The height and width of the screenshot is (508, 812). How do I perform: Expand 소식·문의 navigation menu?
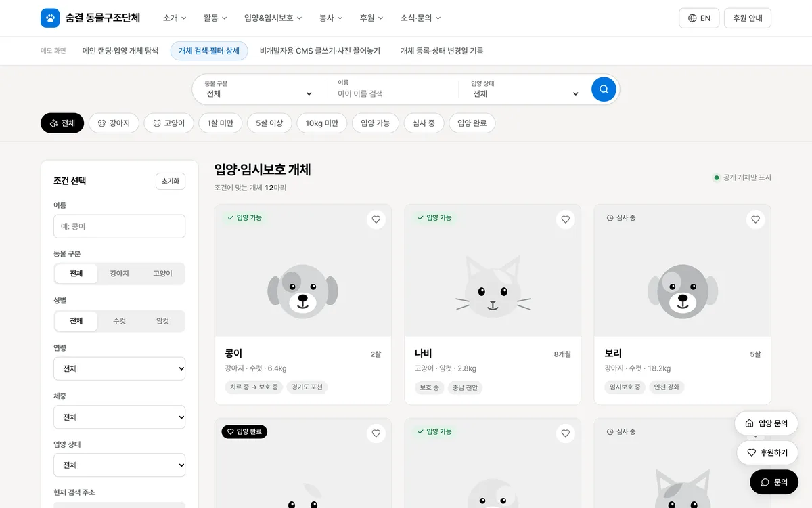pos(420,18)
